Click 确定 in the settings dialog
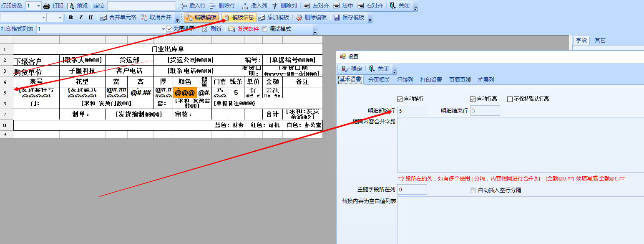644x244 pixels. (x=352, y=69)
